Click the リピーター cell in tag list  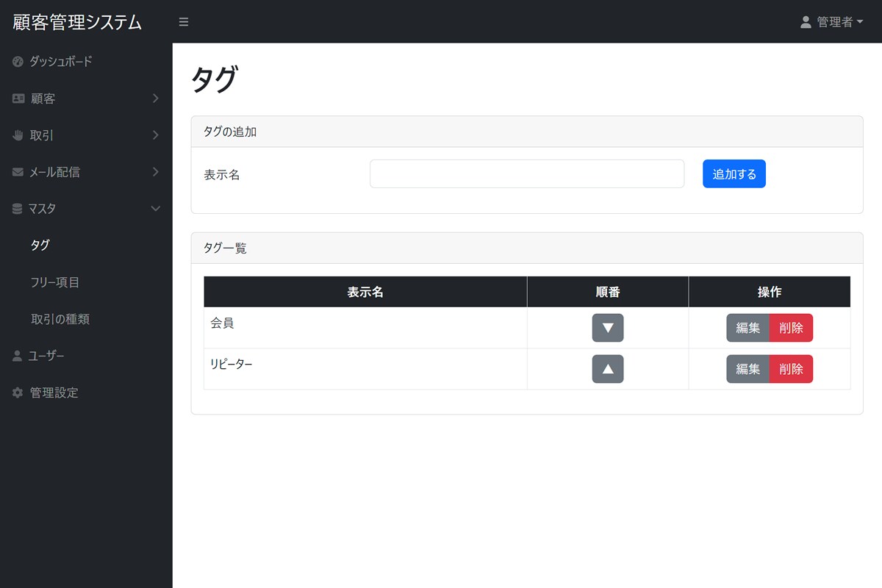pyautogui.click(x=365, y=369)
